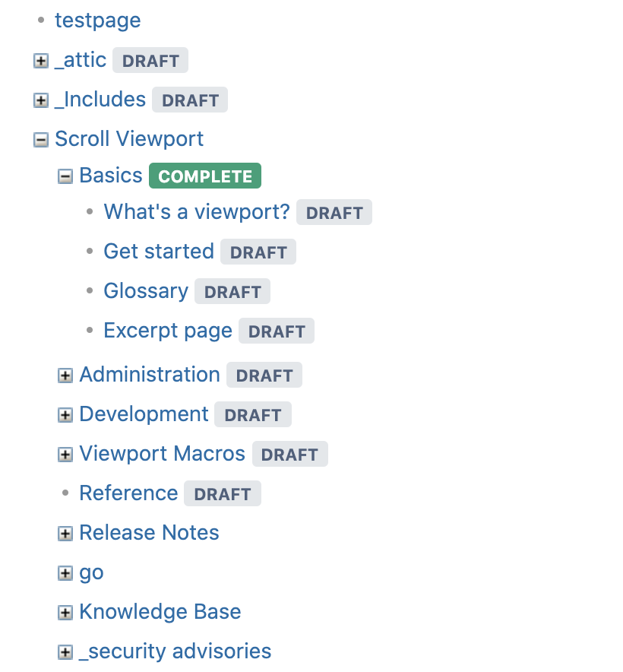The image size is (623, 672).
Task: Open the Get started page
Action: (159, 251)
